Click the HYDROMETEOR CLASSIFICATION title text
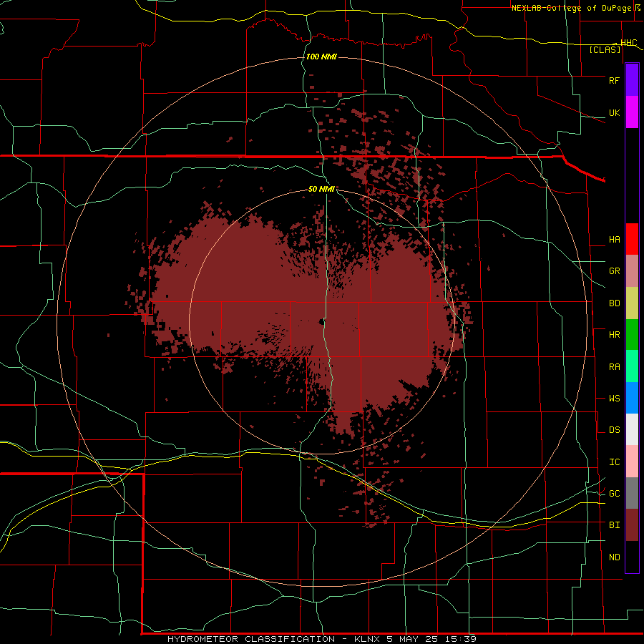The width and height of the screenshot is (644, 644). coord(251,639)
